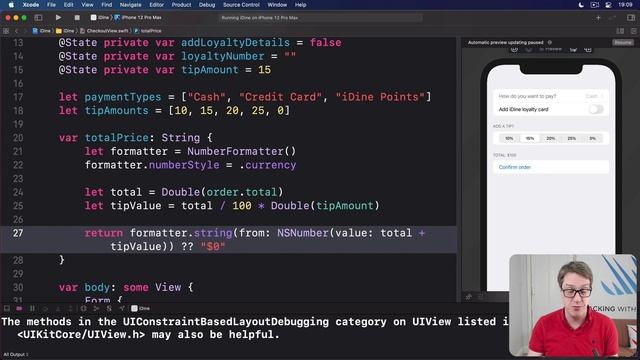Toggle the navigator sidebar

38,18
